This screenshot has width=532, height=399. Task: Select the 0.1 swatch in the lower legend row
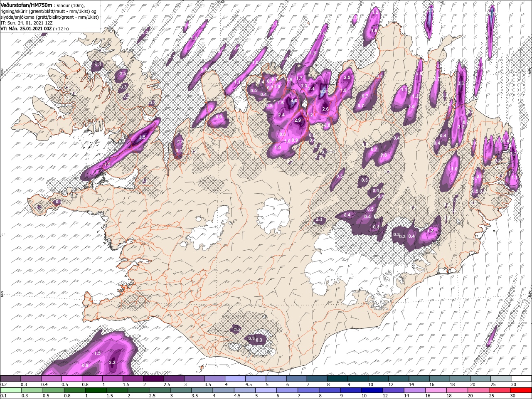click(x=10, y=390)
